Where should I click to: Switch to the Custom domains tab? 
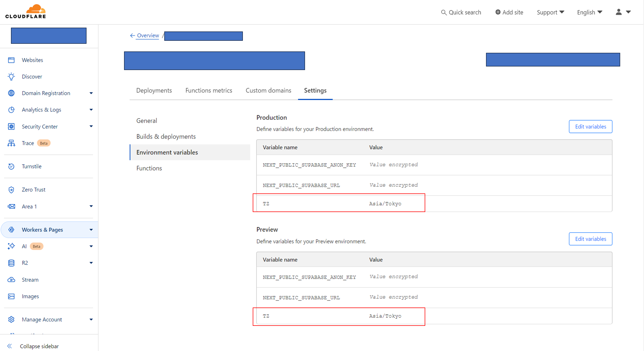click(268, 91)
